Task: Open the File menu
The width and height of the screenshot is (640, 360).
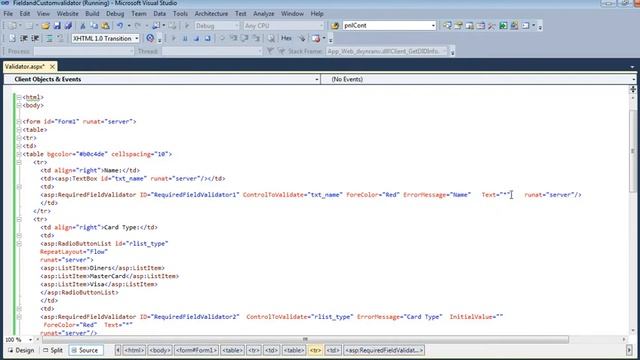Action: (x=8, y=13)
